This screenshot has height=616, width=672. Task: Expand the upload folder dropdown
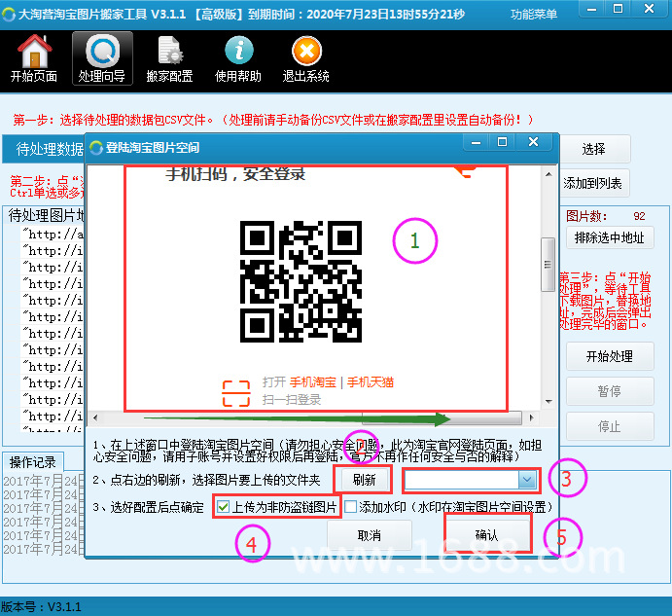click(x=527, y=480)
